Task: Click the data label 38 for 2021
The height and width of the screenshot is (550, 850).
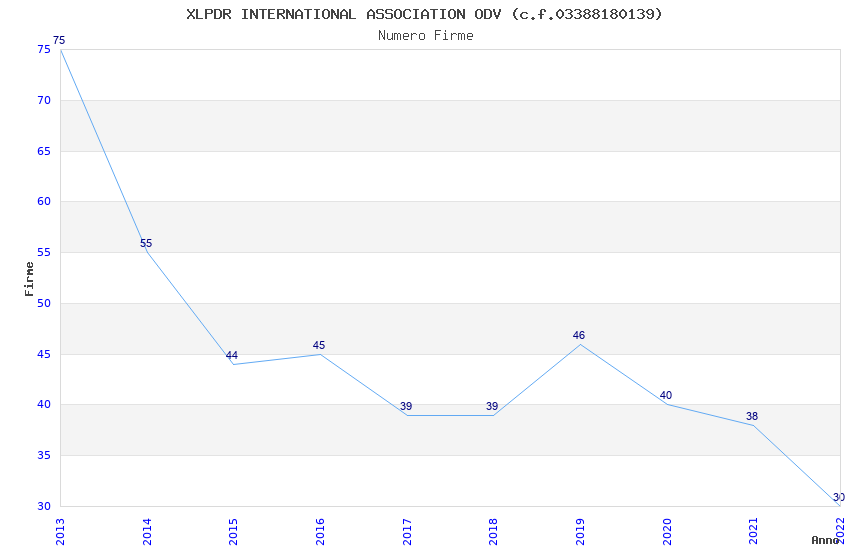Action: tap(752, 416)
